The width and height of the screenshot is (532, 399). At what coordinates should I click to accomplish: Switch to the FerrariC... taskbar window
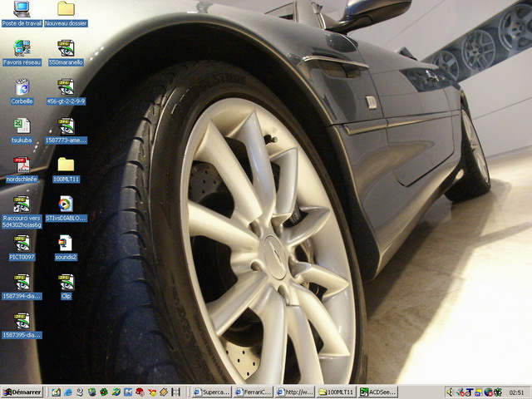click(x=253, y=392)
